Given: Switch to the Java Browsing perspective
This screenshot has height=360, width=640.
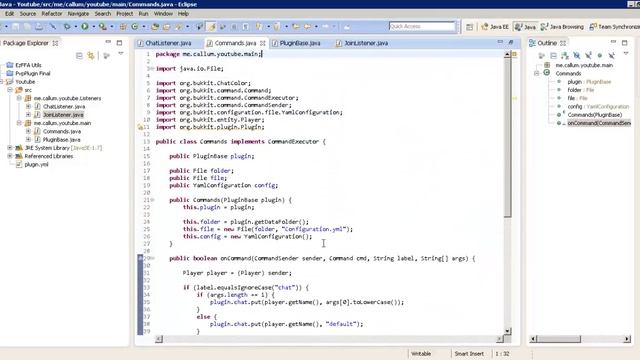Looking at the screenshot, I should [562, 27].
